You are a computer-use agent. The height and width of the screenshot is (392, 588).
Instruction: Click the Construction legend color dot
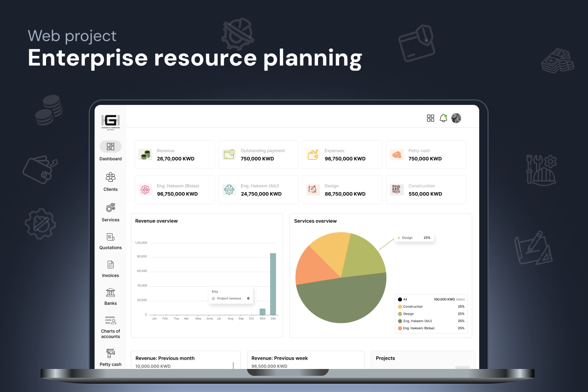400,307
